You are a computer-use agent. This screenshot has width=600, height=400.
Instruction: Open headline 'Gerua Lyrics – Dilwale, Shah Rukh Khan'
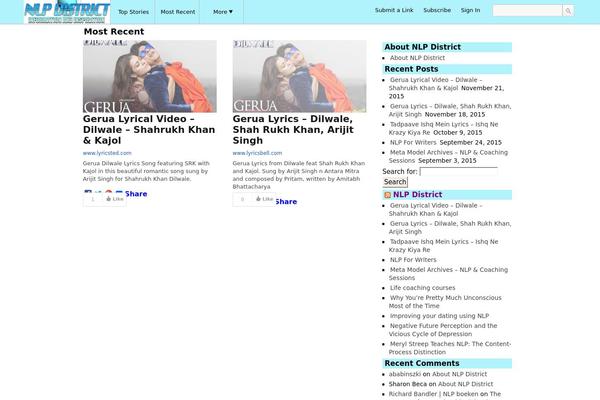click(293, 130)
